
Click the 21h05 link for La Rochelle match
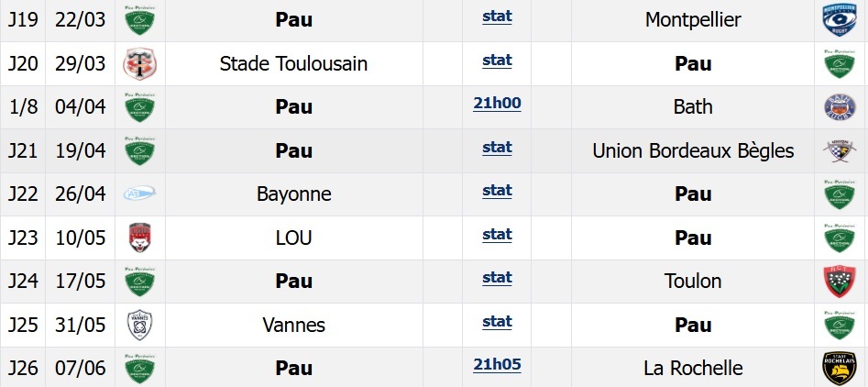click(x=497, y=364)
